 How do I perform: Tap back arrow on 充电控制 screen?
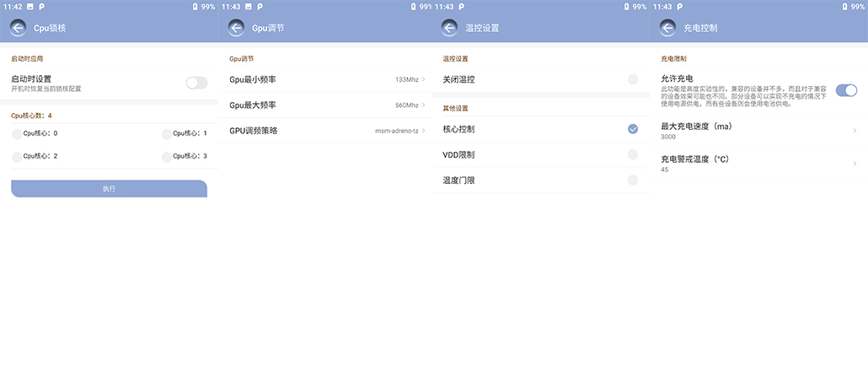coord(667,28)
